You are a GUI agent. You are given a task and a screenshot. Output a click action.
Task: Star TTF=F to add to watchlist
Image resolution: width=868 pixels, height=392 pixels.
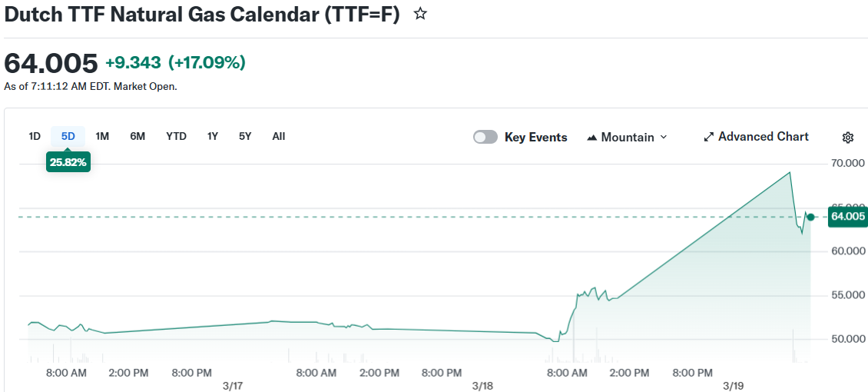420,14
